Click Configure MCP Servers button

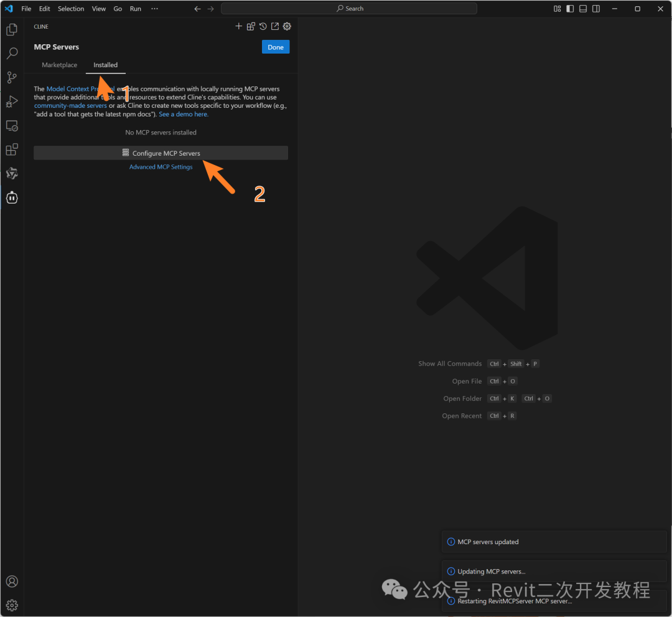click(161, 153)
